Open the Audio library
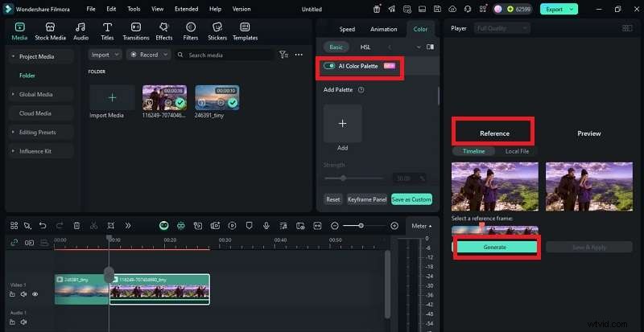The width and height of the screenshot is (644, 332). pos(81,31)
